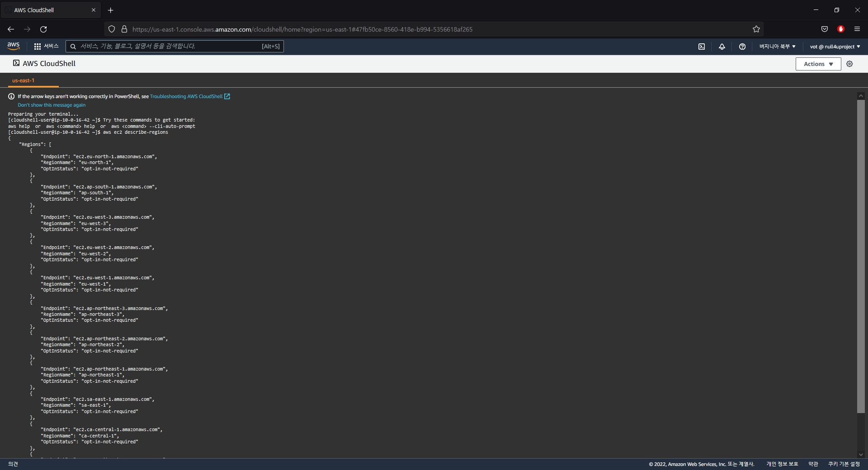Viewport: 868px width, 470px height.
Task: Open the notifications bell
Action: [x=722, y=47]
